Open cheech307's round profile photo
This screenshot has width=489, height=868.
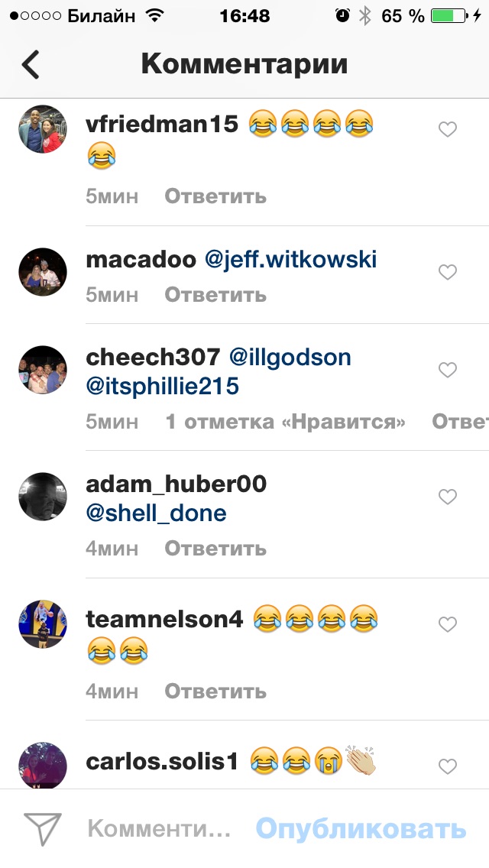pos(43,370)
